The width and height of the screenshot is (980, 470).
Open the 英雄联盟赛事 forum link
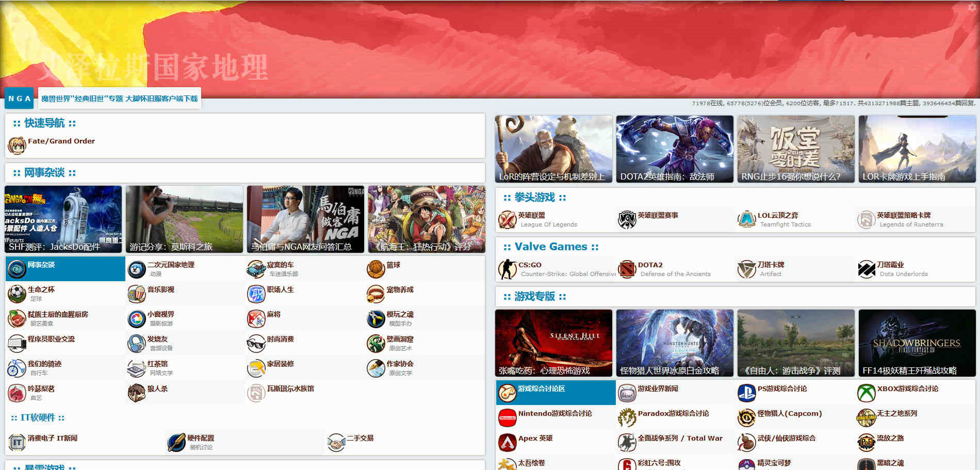point(658,216)
